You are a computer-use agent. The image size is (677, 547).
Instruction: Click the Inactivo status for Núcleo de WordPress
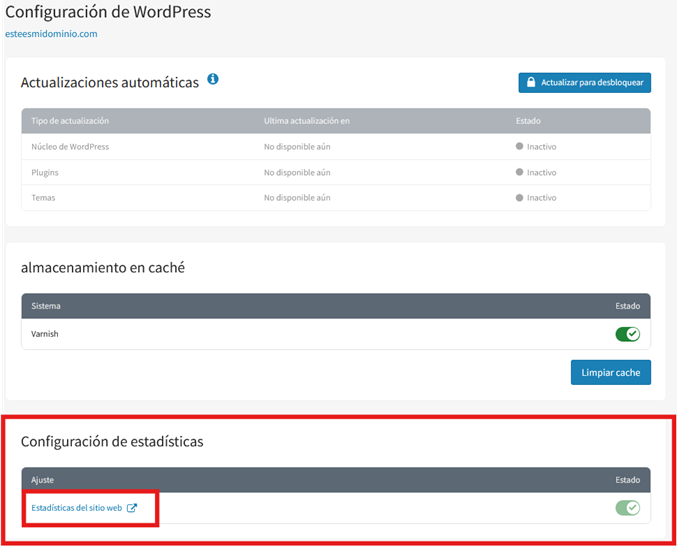click(536, 147)
